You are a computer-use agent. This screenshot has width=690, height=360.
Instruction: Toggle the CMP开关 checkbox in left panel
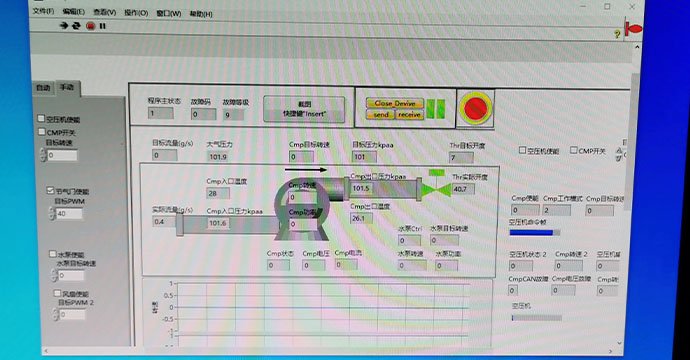42,132
